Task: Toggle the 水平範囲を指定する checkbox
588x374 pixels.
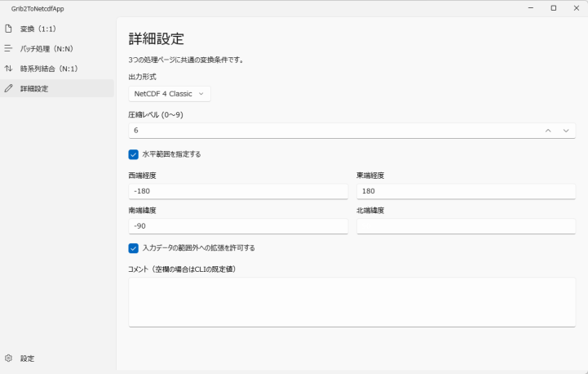Action: pyautogui.click(x=133, y=154)
